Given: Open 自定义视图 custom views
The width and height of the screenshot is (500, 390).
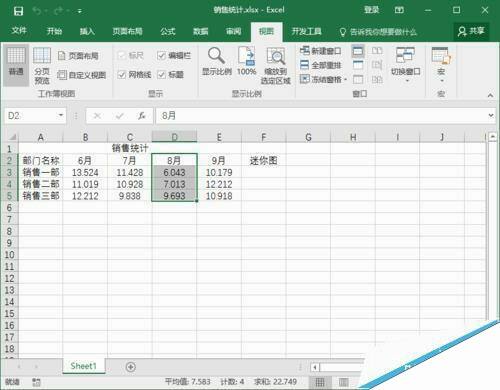Looking at the screenshot, I should 82,75.
